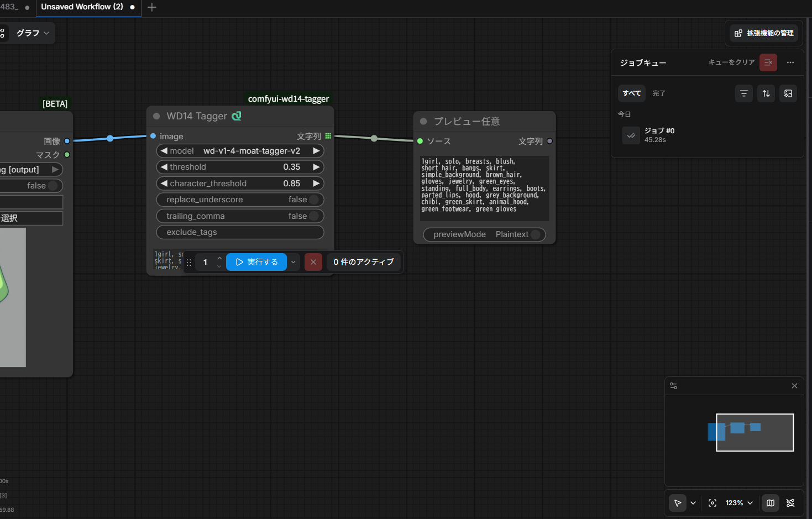Grab the run toolbar drag handle
Viewport: 812px width, 519px height.
[188, 263]
